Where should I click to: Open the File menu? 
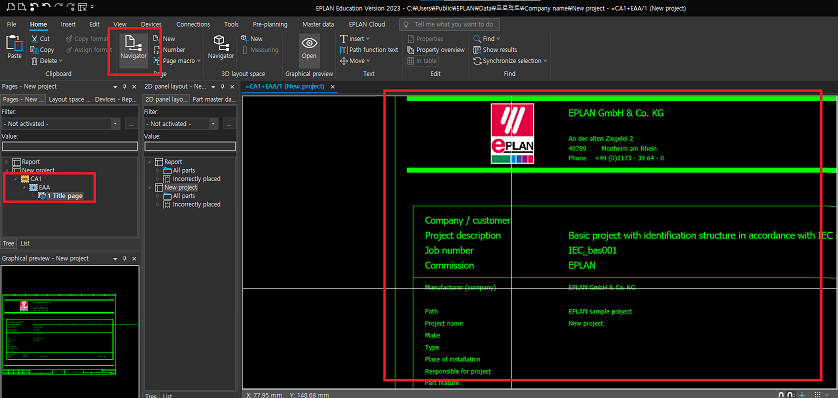click(x=11, y=25)
